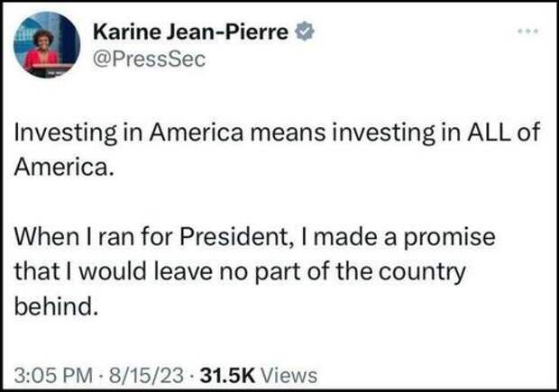Screen dimensions: 559x392
Task: Click the Views label
Action: pos(289,376)
